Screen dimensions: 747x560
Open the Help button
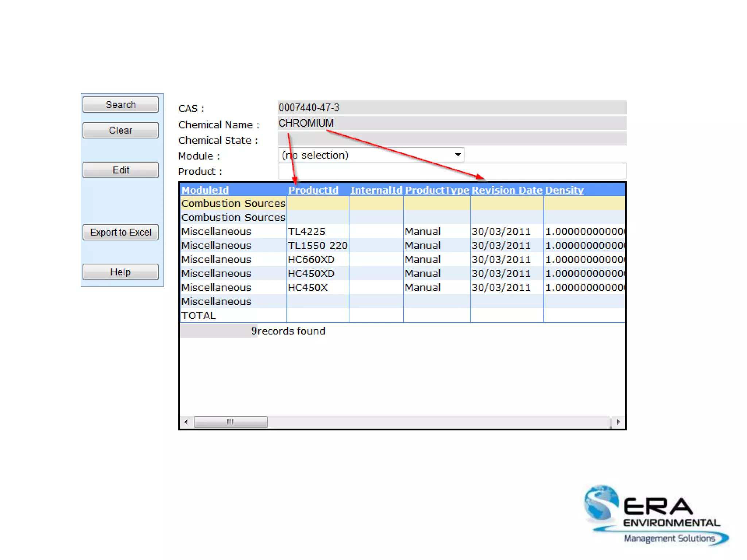click(x=120, y=272)
